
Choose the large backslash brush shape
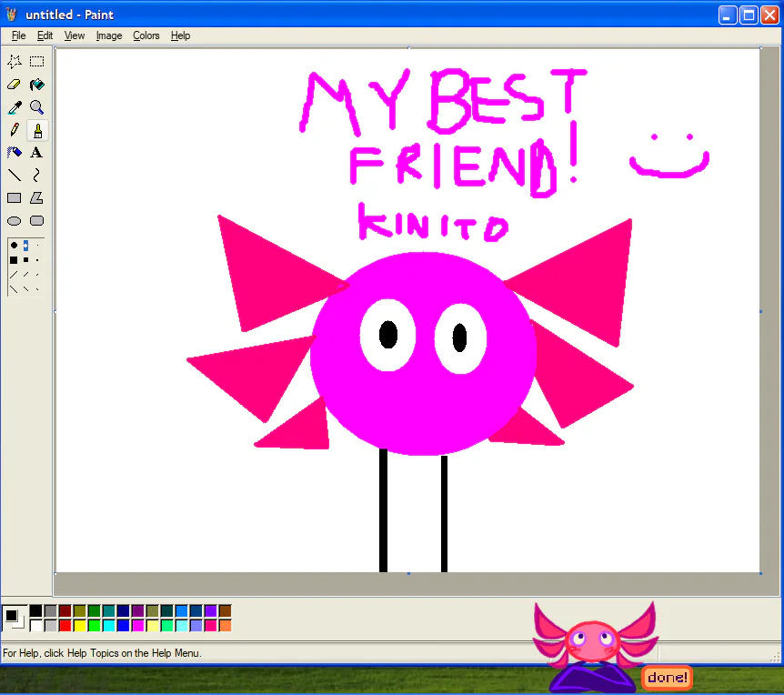[x=14, y=289]
